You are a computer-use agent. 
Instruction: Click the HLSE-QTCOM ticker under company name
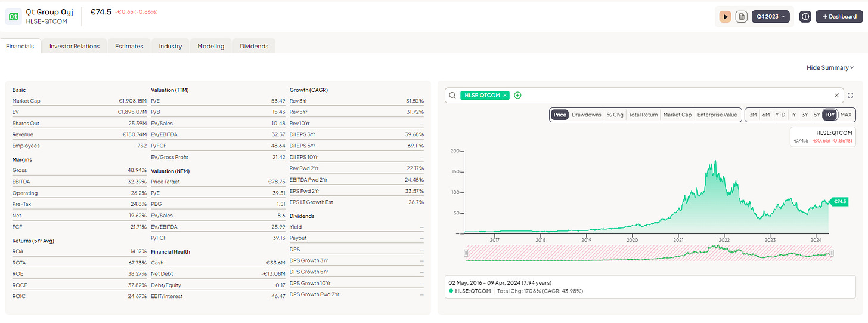pos(46,21)
